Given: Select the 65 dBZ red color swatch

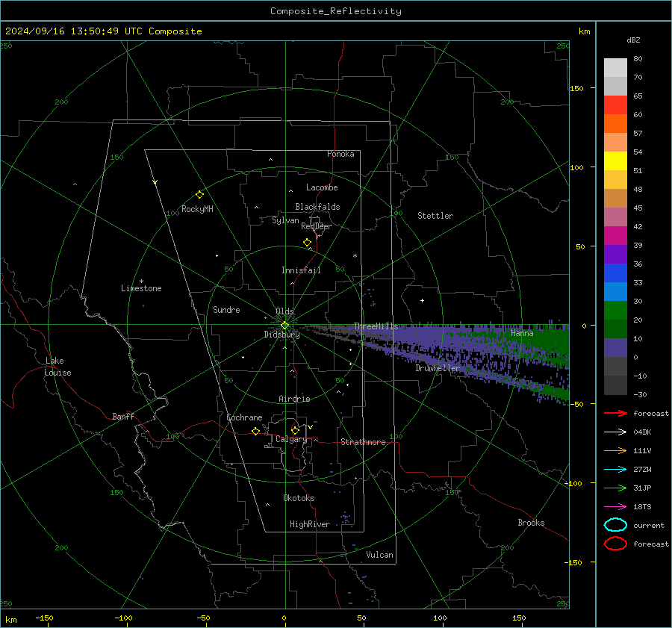Looking at the screenshot, I should [x=615, y=105].
